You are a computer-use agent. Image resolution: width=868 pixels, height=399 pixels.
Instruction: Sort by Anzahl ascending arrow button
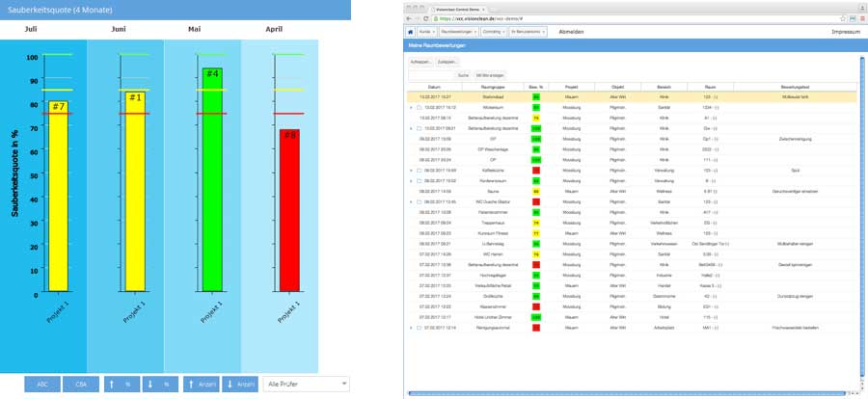(201, 384)
